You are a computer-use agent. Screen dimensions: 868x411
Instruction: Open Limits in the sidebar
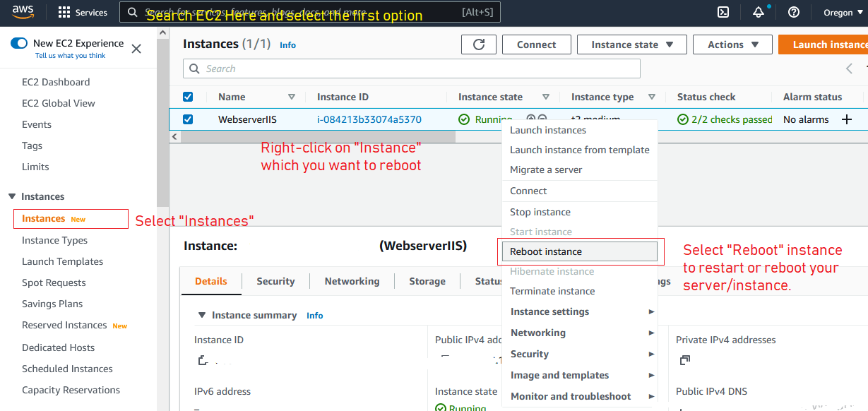pos(35,167)
